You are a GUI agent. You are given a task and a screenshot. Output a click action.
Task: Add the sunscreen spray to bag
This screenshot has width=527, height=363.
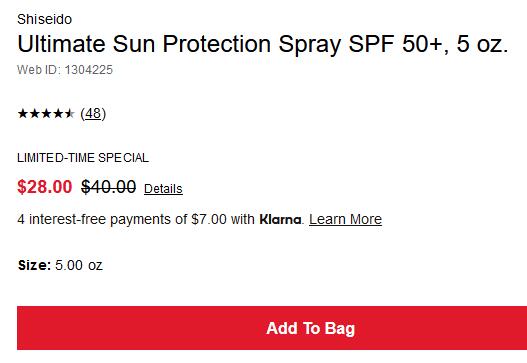[272, 328]
